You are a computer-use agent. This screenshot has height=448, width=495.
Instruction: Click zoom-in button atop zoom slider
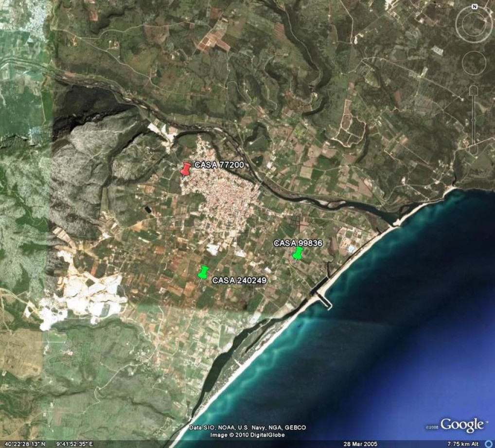click(474, 90)
